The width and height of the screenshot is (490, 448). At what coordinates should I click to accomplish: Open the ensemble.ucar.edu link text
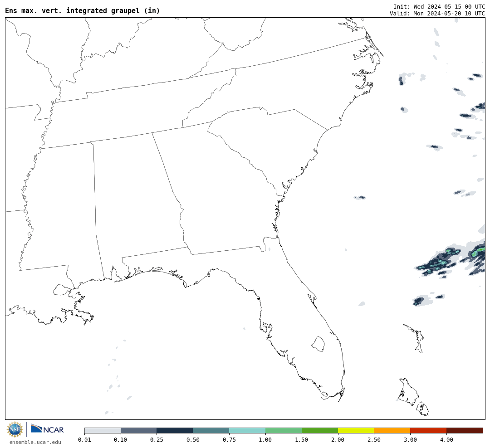point(35,442)
